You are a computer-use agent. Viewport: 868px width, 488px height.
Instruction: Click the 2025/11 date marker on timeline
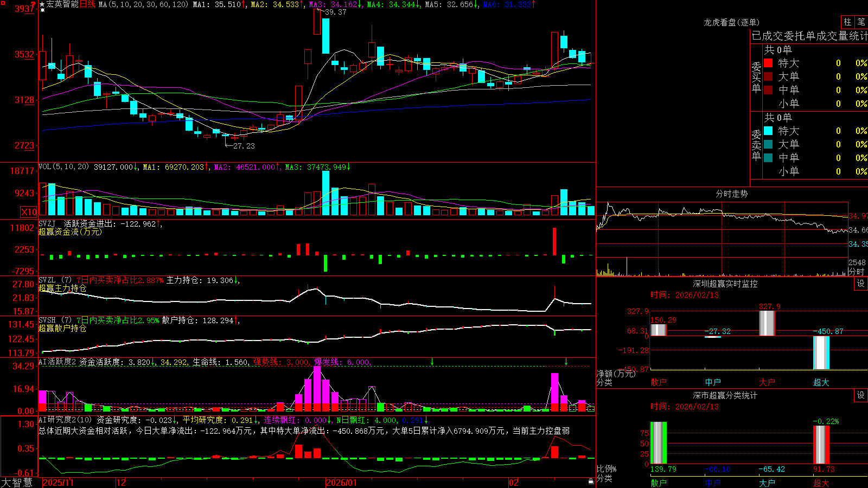58,483
